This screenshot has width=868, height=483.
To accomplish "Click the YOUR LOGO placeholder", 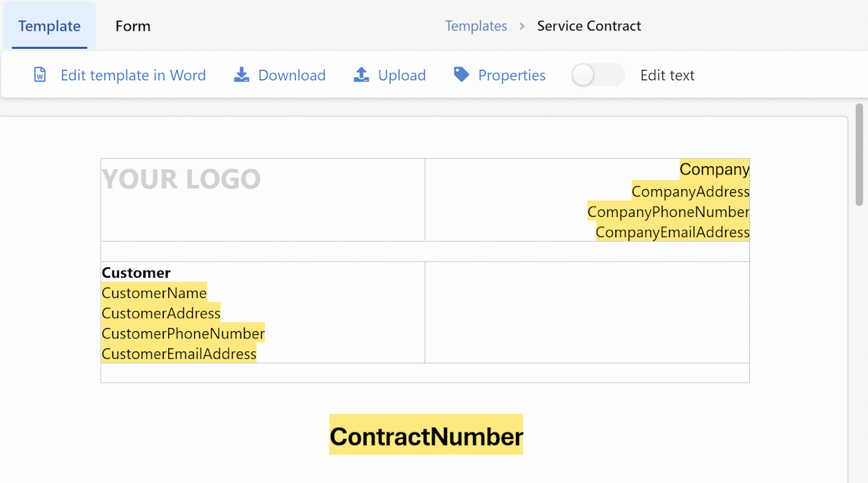I will click(x=181, y=179).
